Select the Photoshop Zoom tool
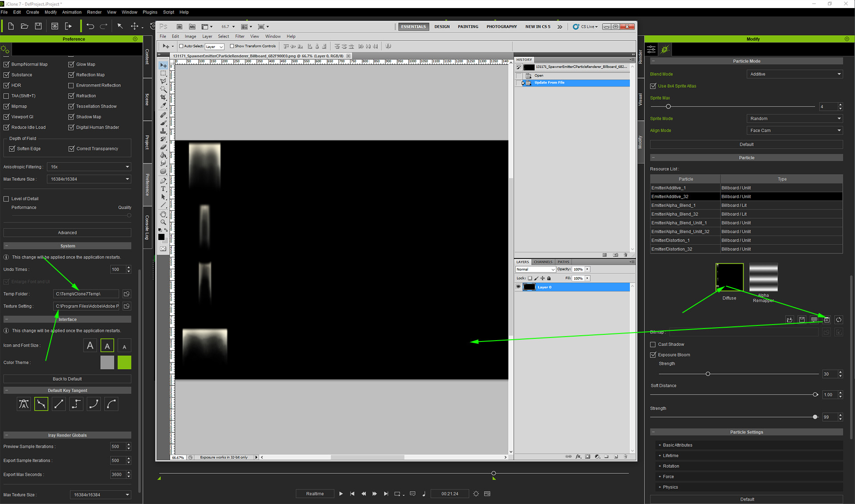 (x=163, y=222)
